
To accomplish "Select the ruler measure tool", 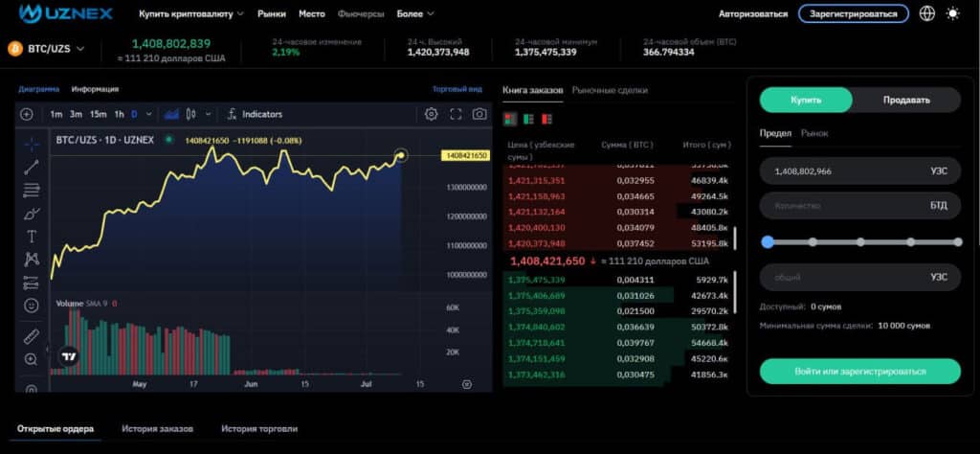I will pos(32,336).
